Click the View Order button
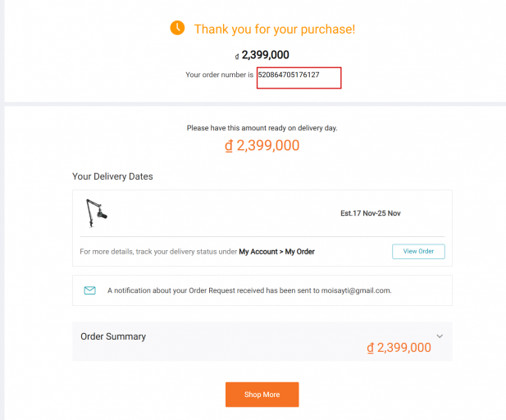This screenshot has width=506, height=420. [418, 251]
